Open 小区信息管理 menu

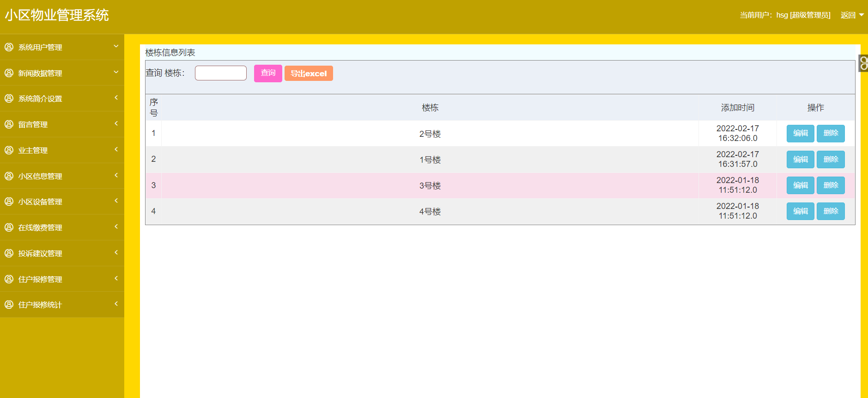(62, 176)
